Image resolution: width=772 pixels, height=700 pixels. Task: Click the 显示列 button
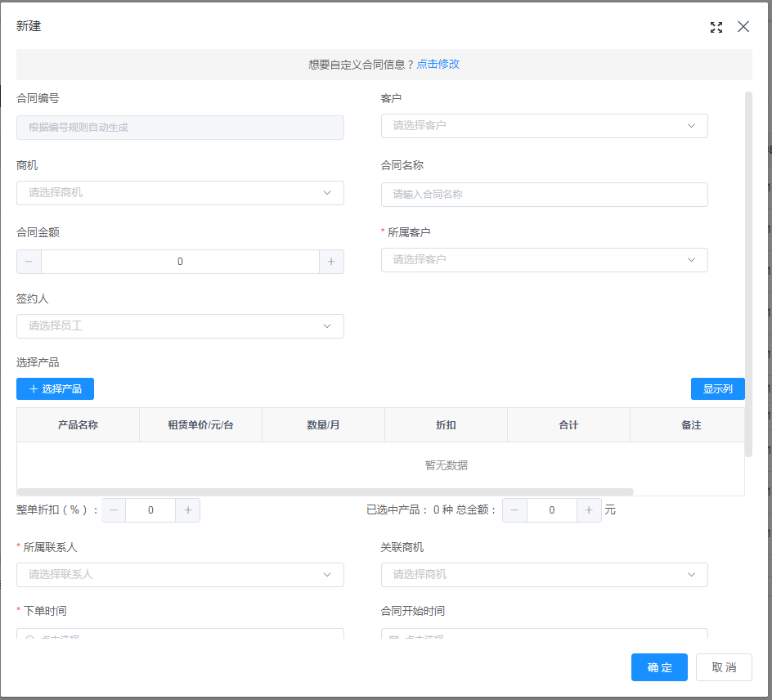coord(717,389)
